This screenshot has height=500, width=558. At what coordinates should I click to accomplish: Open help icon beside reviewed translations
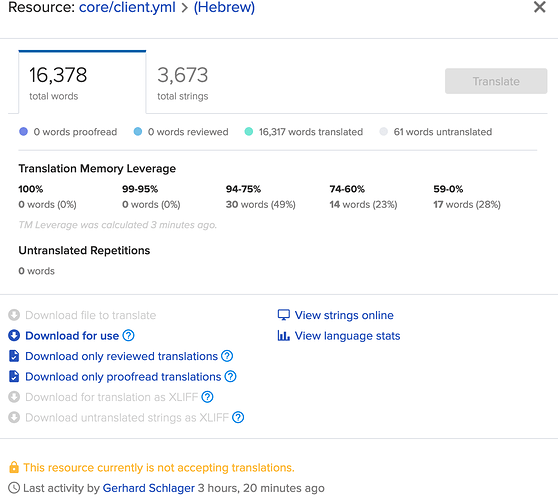(227, 356)
